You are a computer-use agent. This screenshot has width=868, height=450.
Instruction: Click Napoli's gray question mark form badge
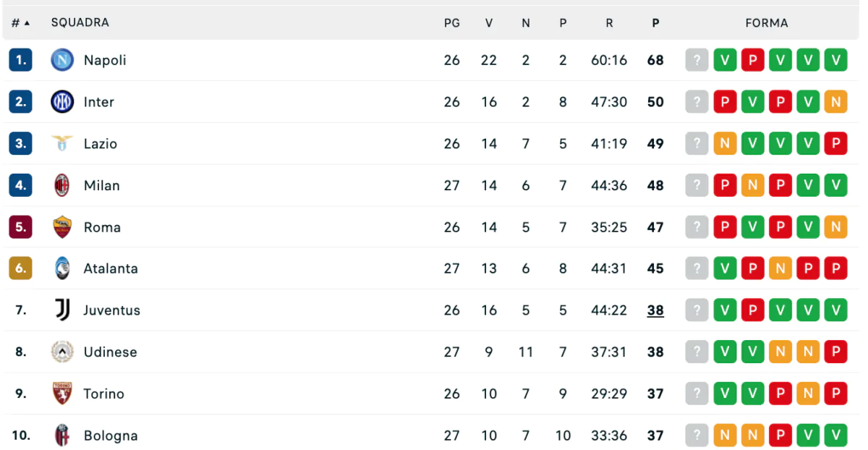(697, 60)
